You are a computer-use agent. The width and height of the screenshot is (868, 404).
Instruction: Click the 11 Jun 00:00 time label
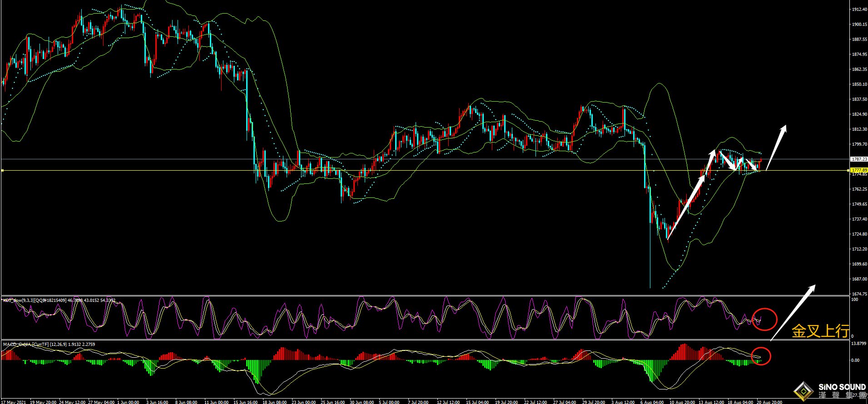pos(216,402)
